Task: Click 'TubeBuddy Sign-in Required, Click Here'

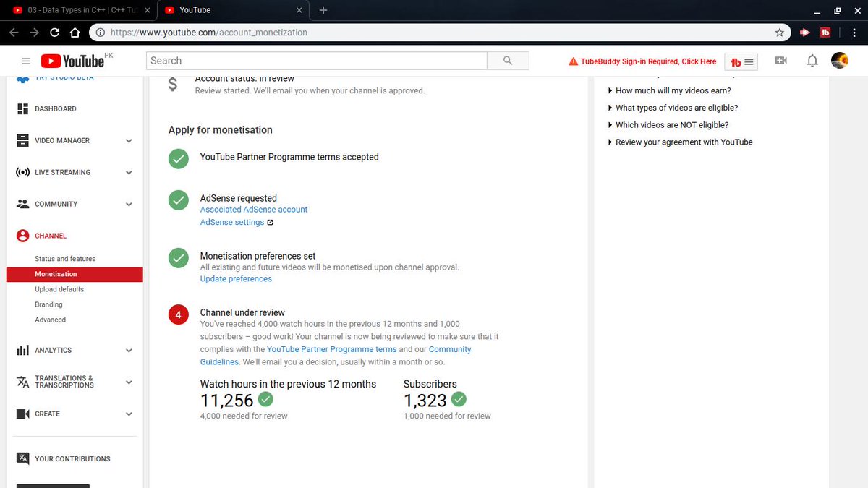Action: [642, 62]
